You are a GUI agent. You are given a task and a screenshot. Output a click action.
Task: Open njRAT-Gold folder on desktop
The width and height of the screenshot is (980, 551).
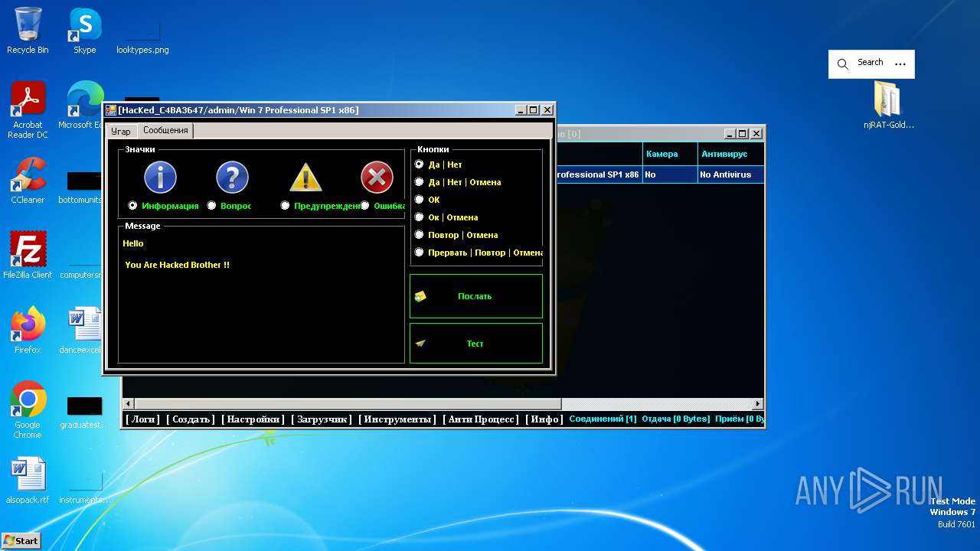(x=888, y=106)
